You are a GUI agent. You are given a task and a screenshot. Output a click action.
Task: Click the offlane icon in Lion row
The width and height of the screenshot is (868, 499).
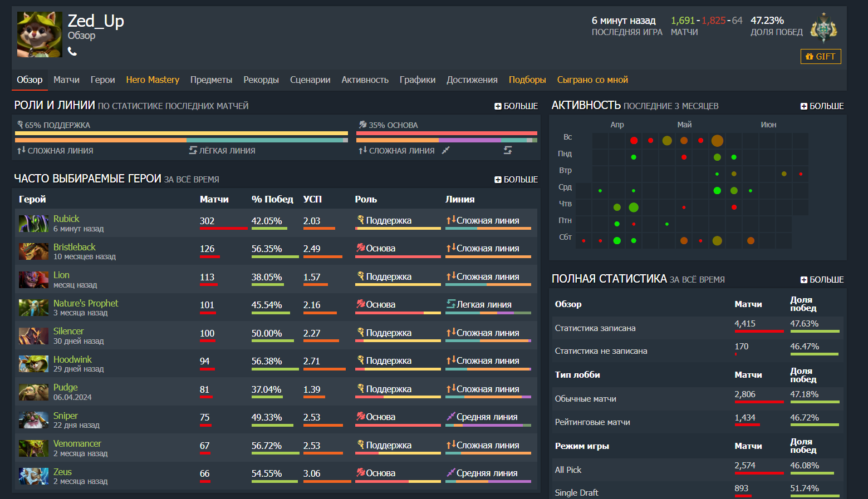[451, 276]
